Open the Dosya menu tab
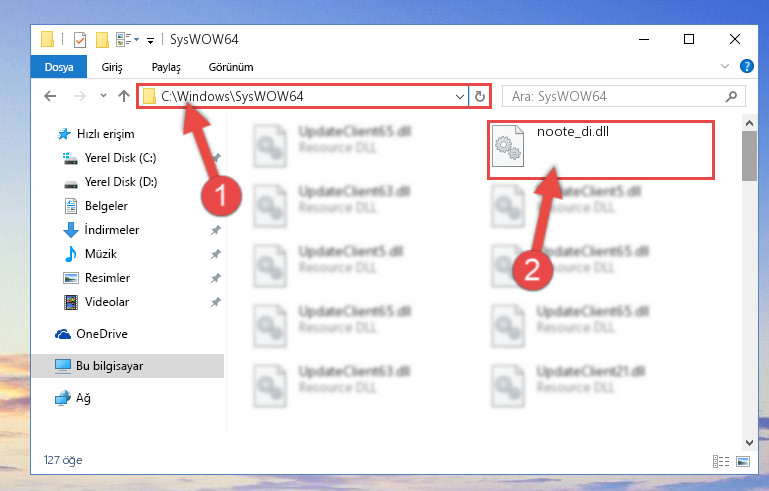This screenshot has height=491, width=769. [x=59, y=67]
